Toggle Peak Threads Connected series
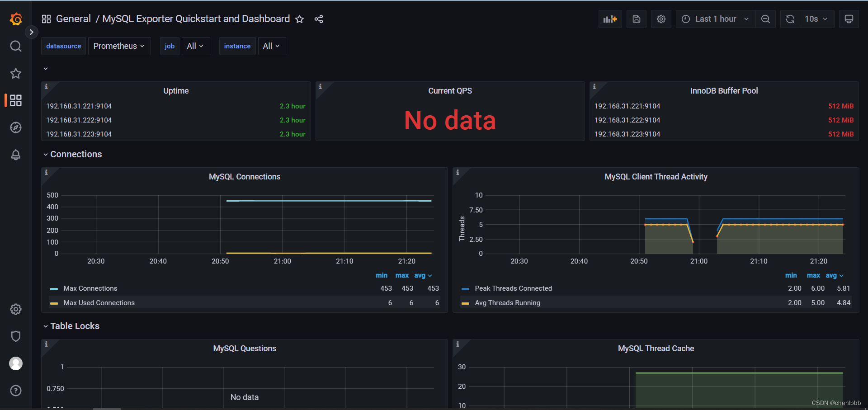 point(513,288)
